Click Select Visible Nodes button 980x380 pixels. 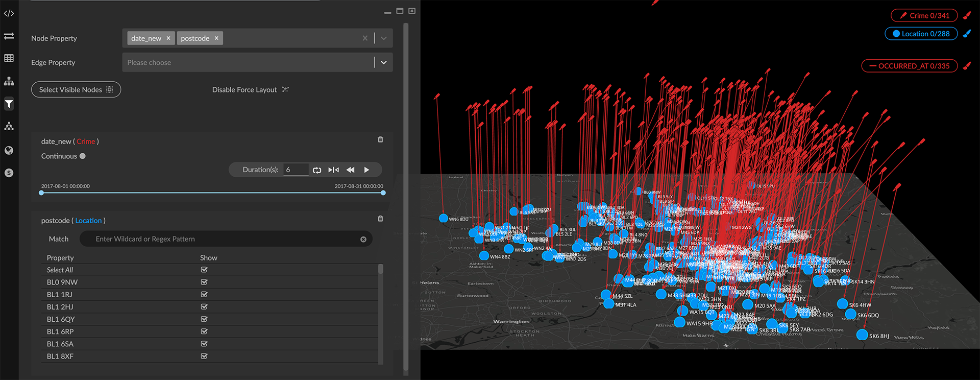(x=76, y=89)
